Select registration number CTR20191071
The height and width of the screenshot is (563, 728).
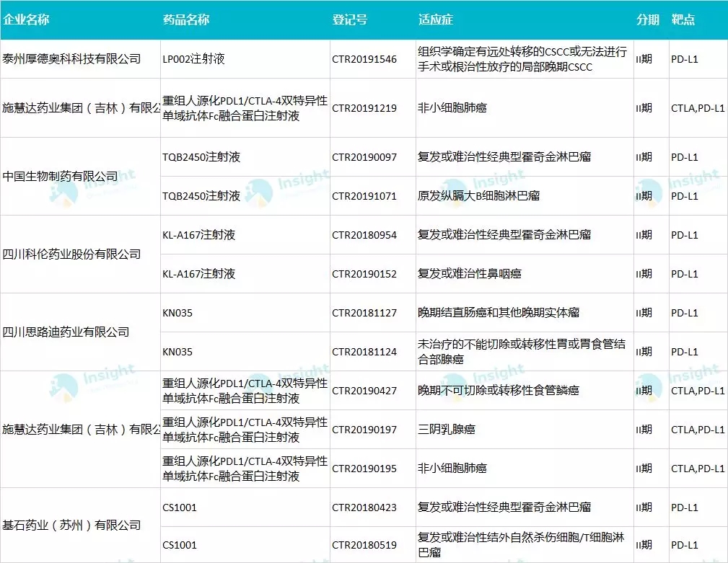364,197
